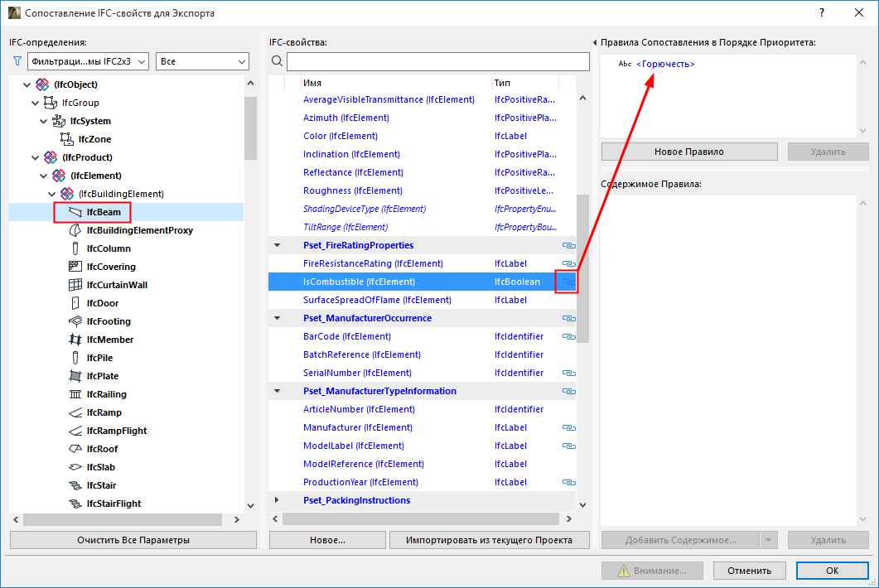The image size is (879, 588).
Task: Open the help question mark button
Action: tap(822, 12)
